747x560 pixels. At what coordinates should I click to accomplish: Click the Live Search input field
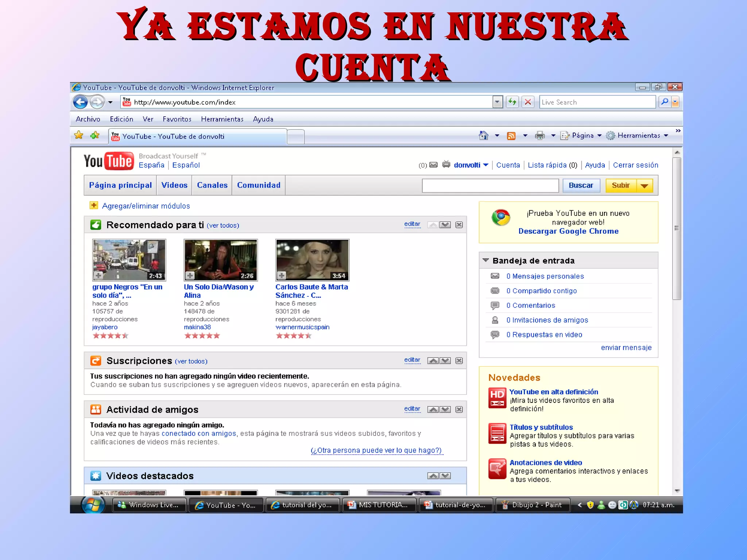coord(597,102)
